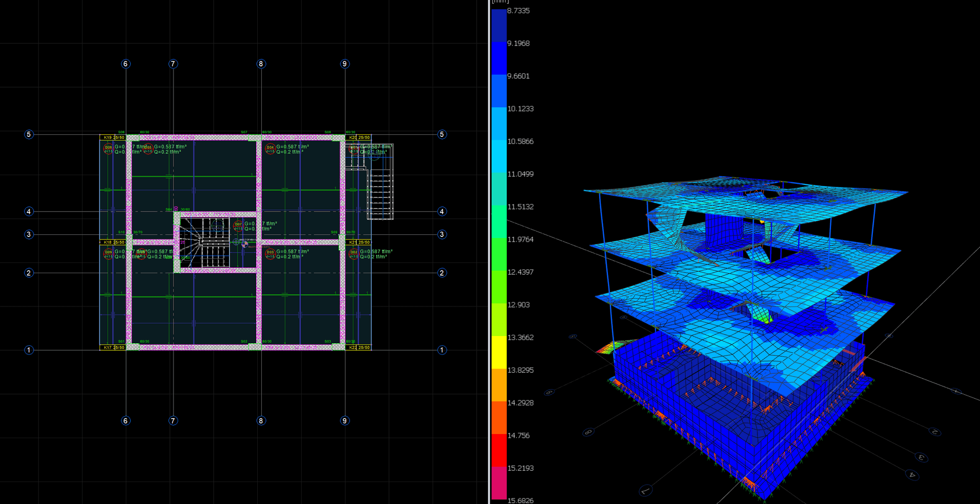Click right-side axis bubble 3
Viewport: 980px width, 504px height.
[442, 234]
